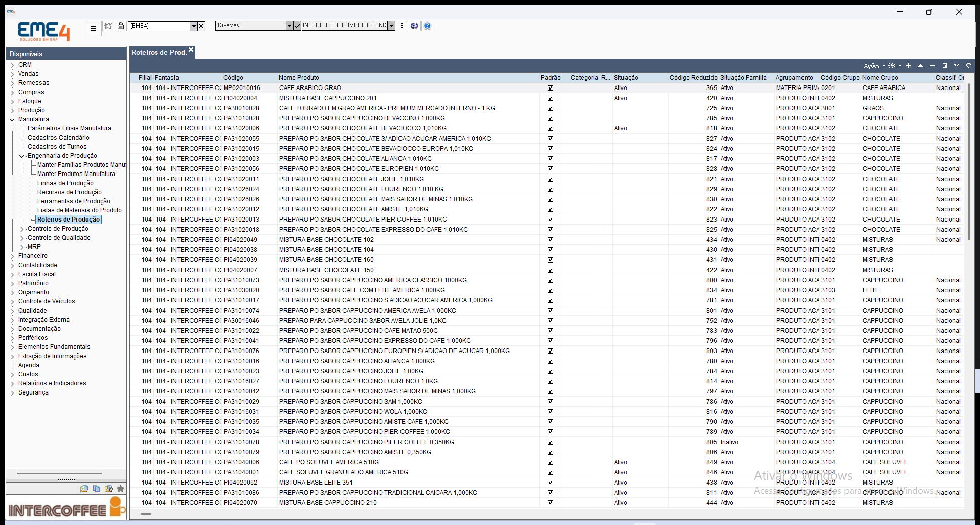Click the padlock lock icon in the toolbar
Screen dimensions: 980x525
point(121,26)
